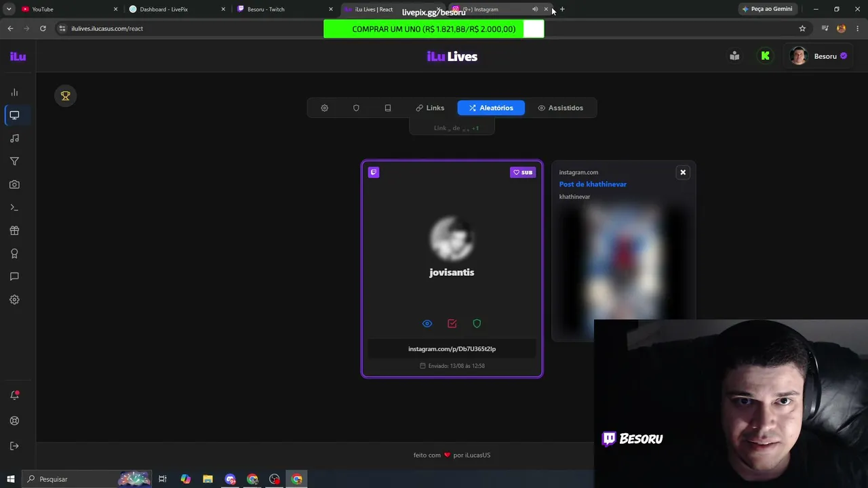The width and height of the screenshot is (868, 488).
Task: Open the camera sidebar icon
Action: (14, 184)
